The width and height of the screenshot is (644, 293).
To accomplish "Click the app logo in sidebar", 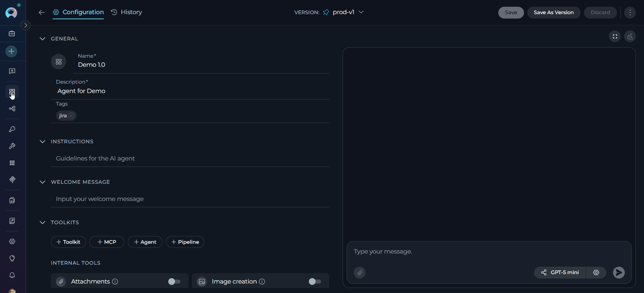I will tap(11, 12).
